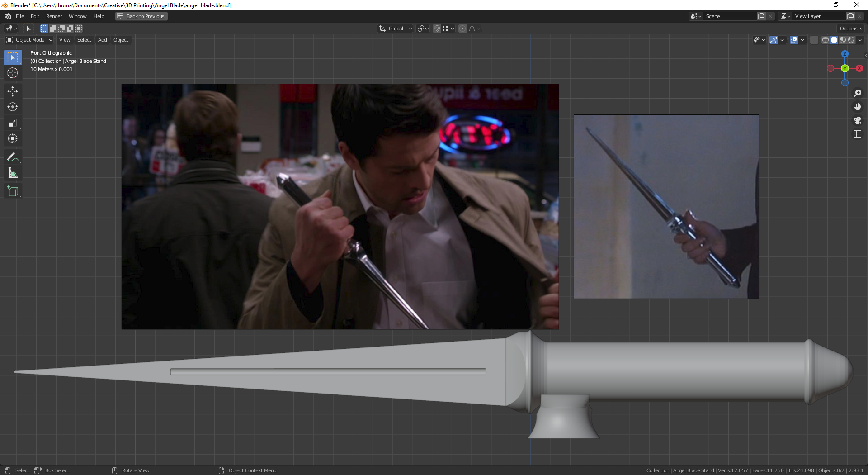The height and width of the screenshot is (475, 868).
Task: Toggle snapping magnet
Action: click(437, 28)
